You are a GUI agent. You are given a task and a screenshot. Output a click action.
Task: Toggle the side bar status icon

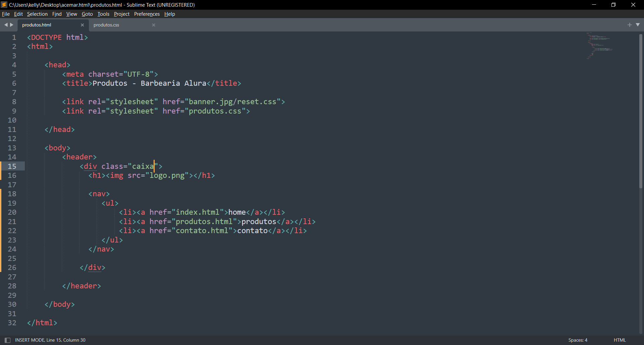pos(8,340)
